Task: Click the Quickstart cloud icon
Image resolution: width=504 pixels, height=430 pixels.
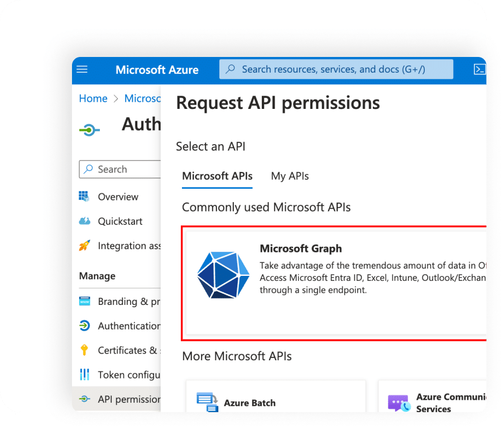Action: [84, 221]
